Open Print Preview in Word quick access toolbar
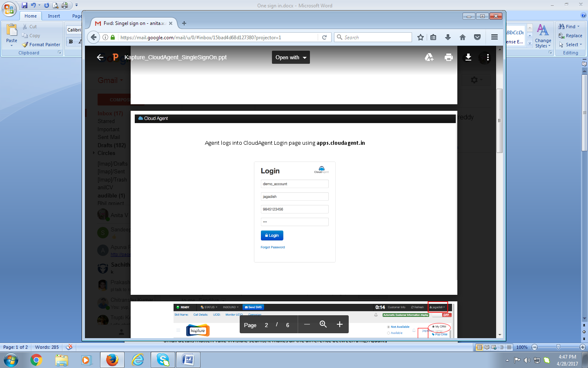Image resolution: width=588 pixels, height=368 pixels. (x=56, y=5)
